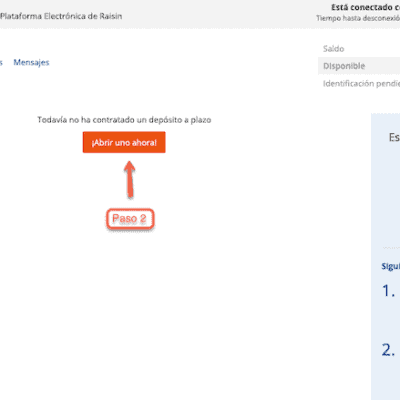Click the ¡Abrir uno ahora! orange button
This screenshot has width=400, height=400.
click(124, 142)
